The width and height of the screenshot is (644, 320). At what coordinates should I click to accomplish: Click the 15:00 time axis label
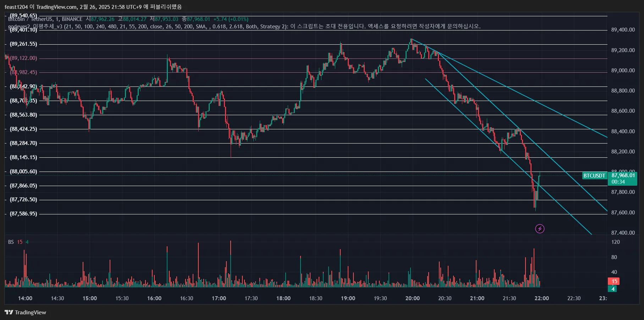[x=90, y=298]
